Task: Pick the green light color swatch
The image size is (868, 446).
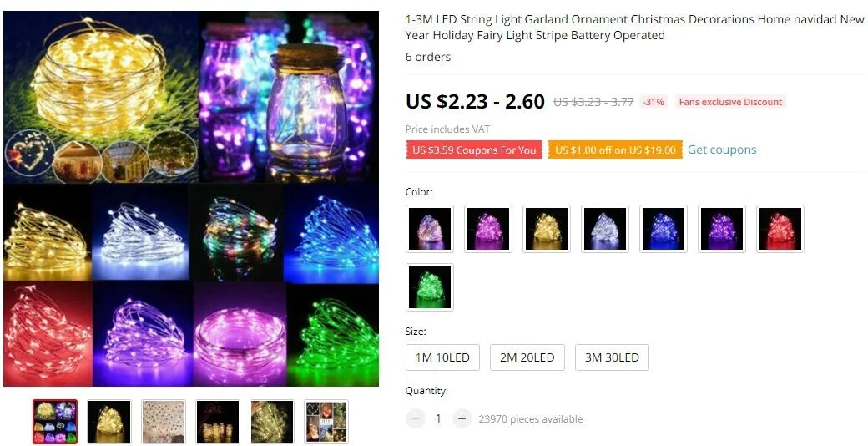Action: [430, 287]
